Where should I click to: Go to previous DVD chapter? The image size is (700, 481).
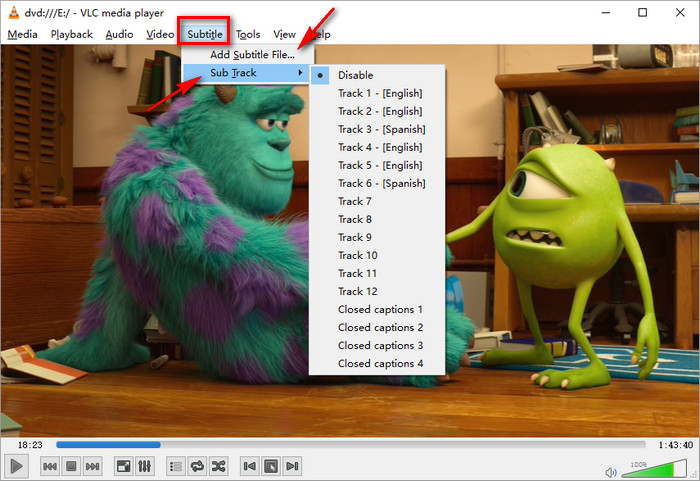[x=250, y=466]
